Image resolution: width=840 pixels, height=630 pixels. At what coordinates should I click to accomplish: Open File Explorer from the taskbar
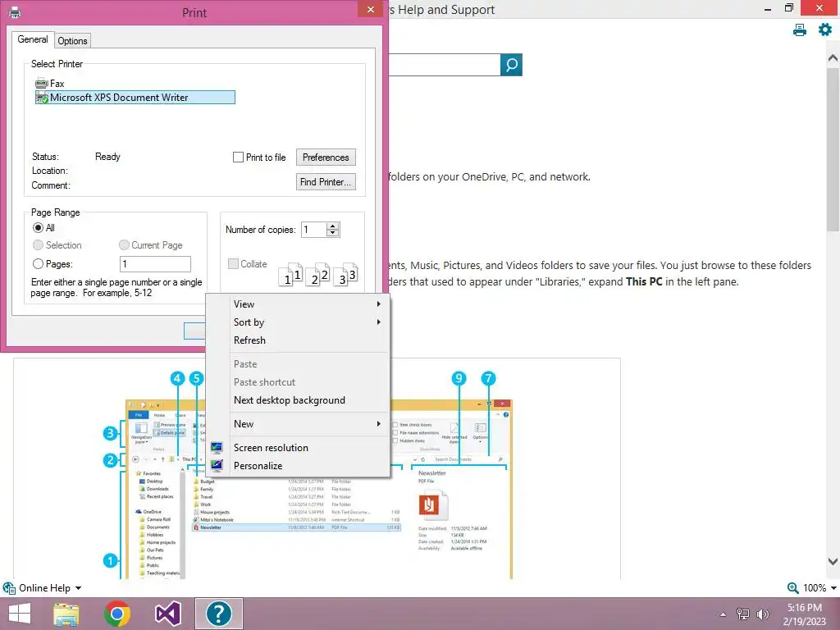click(66, 614)
